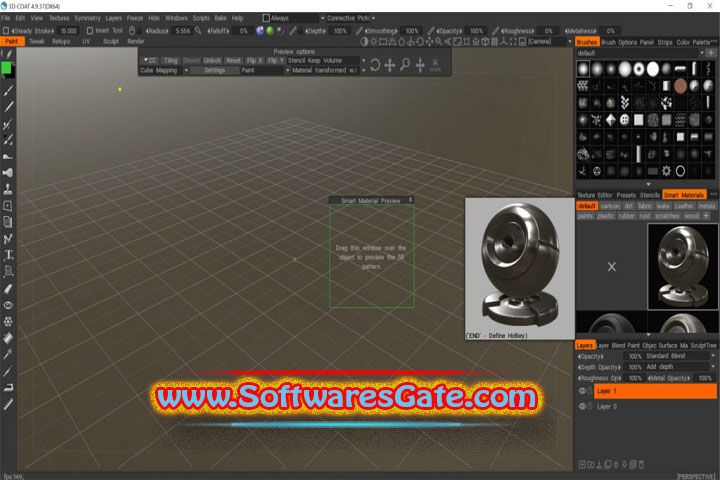Check the Always checkbox

(x=266, y=18)
